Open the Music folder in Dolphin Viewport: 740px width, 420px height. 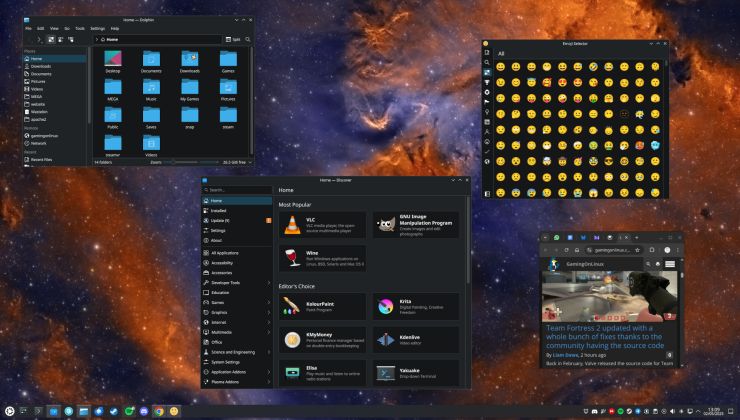pos(151,89)
